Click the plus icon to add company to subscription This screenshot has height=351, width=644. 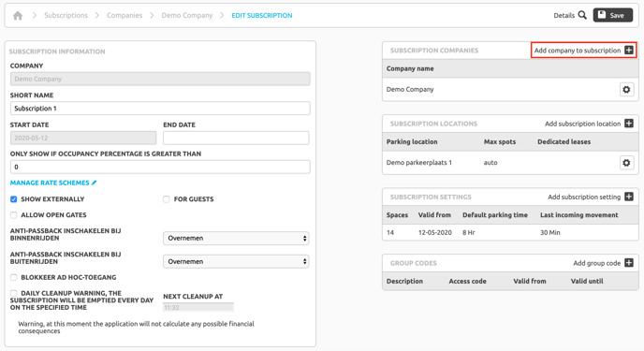pos(629,51)
